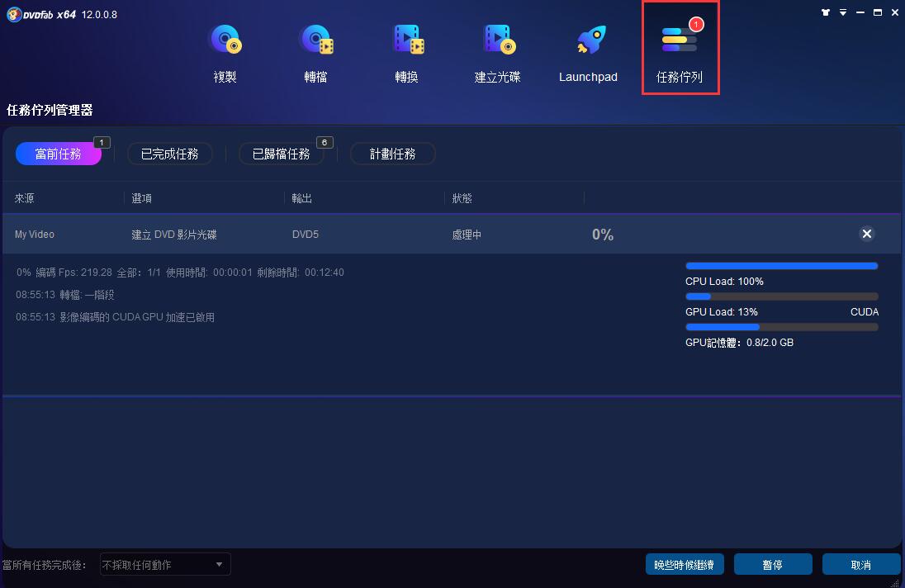Click the DVDFab logo in title bar
905x588 pixels.
(x=14, y=14)
